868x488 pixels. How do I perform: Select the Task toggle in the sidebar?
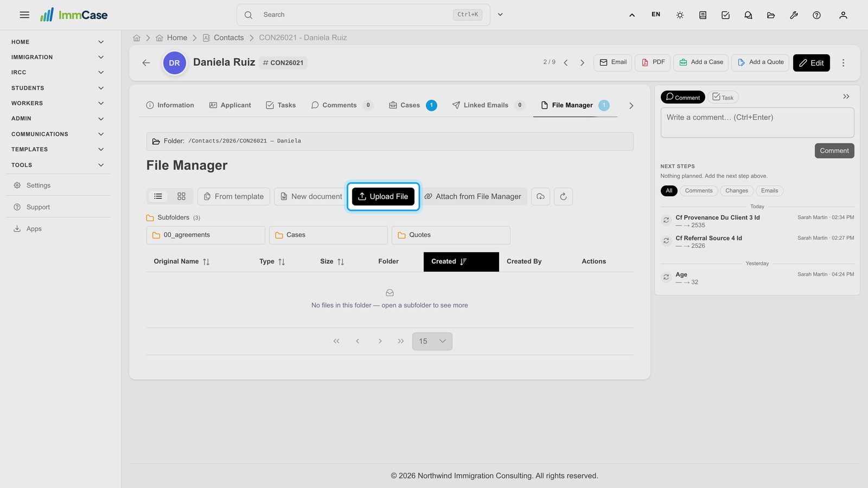[x=723, y=98]
